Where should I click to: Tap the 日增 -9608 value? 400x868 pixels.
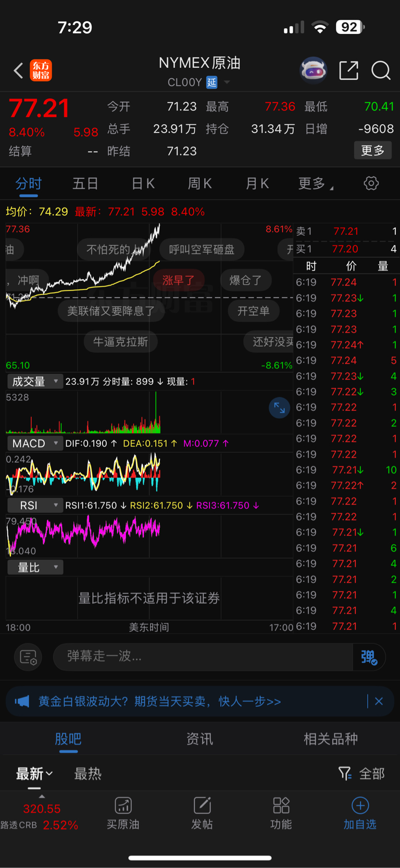click(376, 129)
